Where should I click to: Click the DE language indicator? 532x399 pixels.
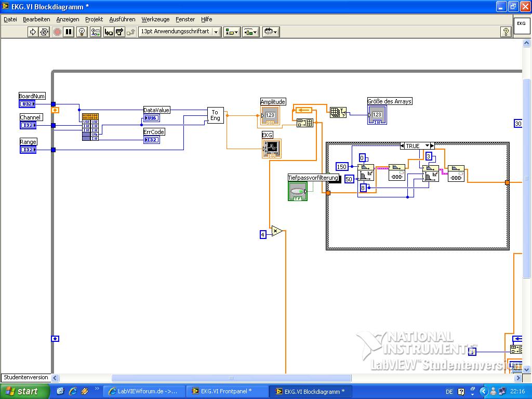click(x=449, y=392)
